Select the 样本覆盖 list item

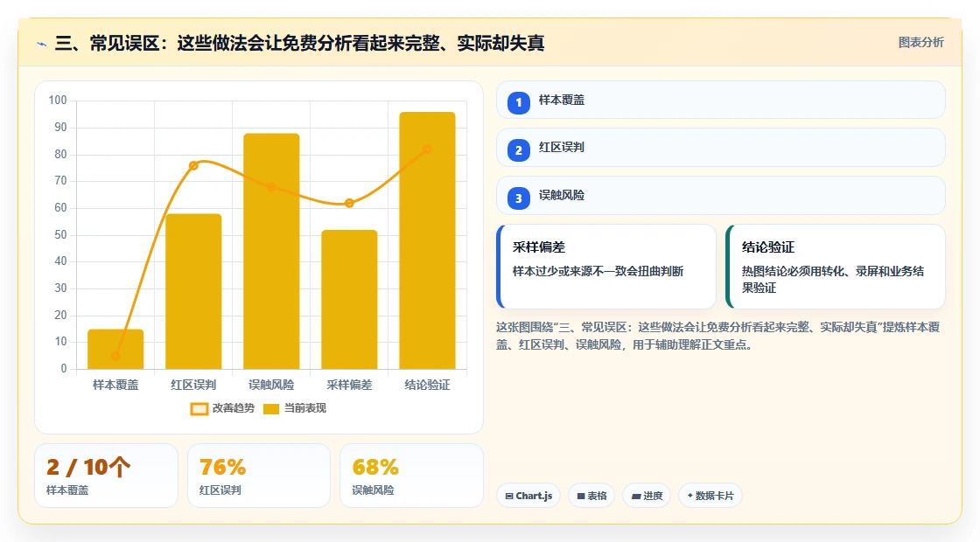pos(721,100)
